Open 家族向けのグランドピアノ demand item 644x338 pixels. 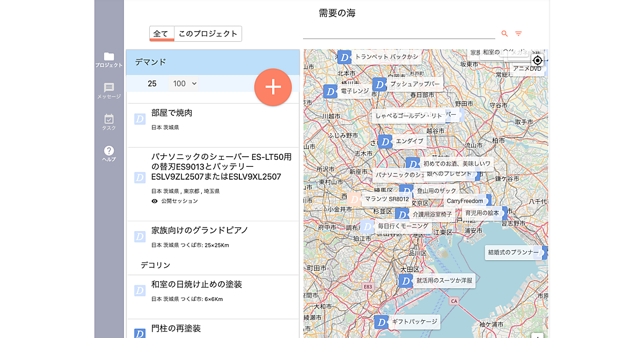pyautogui.click(x=199, y=230)
